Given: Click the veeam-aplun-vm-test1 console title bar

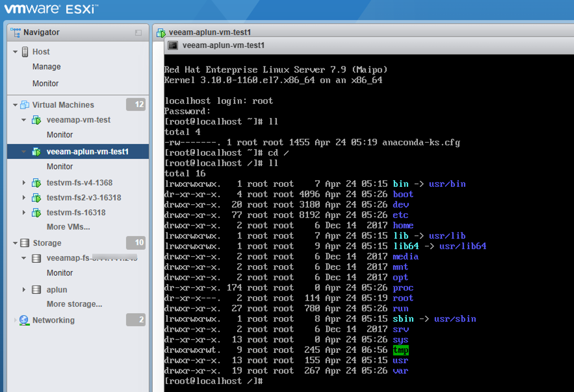Looking at the screenshot, I should pos(369,46).
